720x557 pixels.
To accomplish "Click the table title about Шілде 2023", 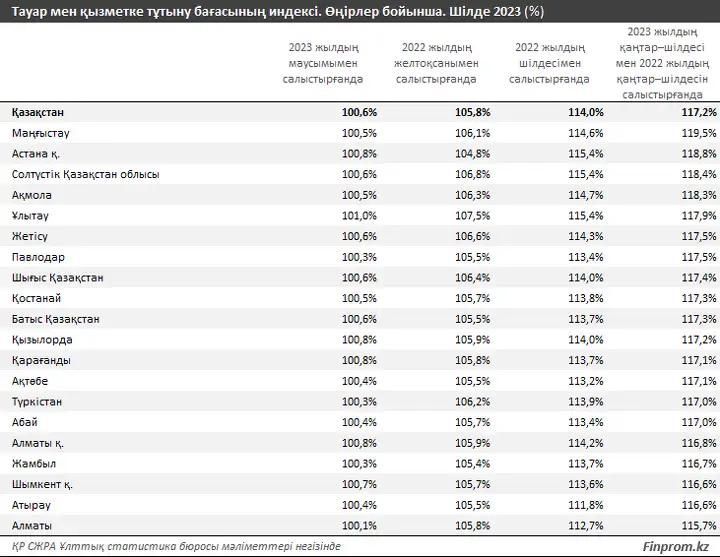I will click(x=278, y=11).
